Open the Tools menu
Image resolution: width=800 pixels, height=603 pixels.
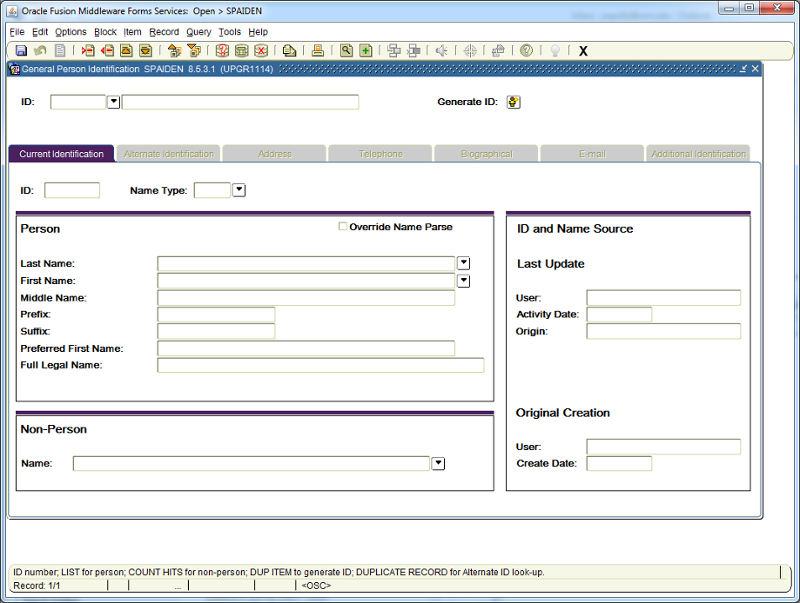230,32
